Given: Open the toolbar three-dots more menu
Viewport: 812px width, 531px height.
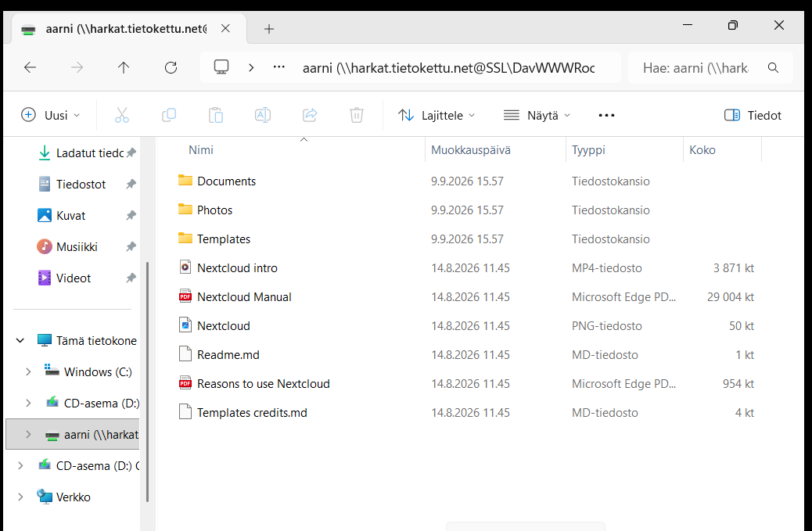Looking at the screenshot, I should point(606,115).
